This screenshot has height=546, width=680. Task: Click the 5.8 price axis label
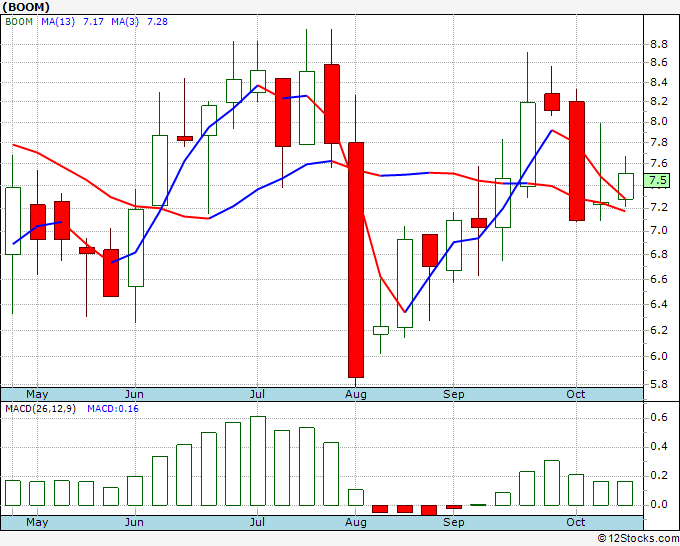pyautogui.click(x=658, y=384)
